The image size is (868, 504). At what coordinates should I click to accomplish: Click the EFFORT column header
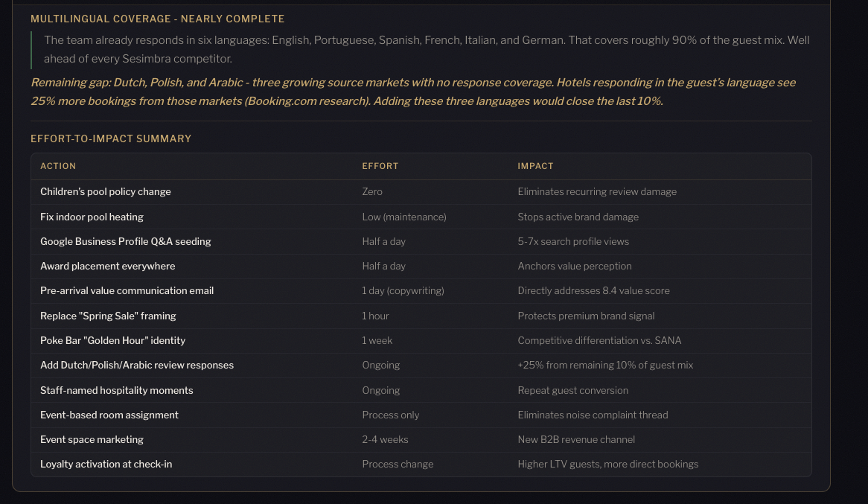(x=380, y=166)
